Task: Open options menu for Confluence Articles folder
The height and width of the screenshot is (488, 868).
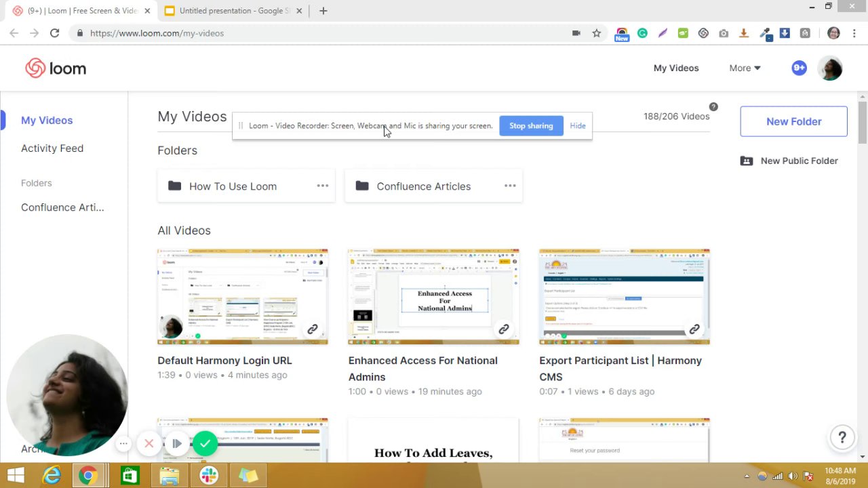Action: (510, 186)
